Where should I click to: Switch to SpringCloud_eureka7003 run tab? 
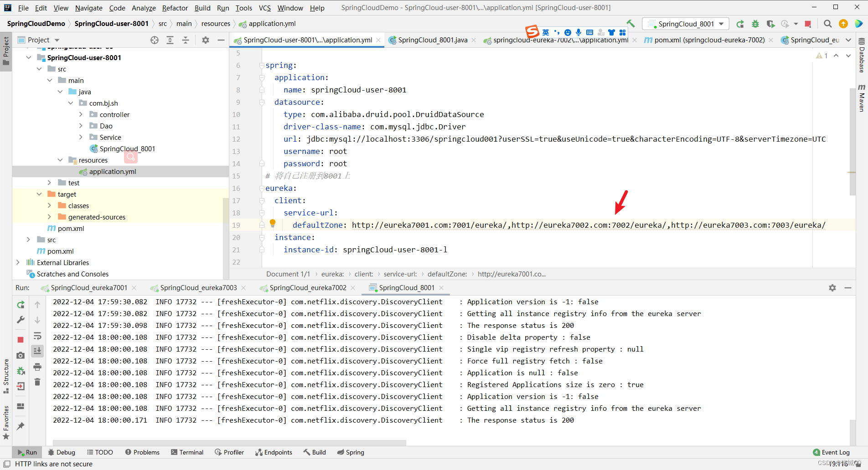(198, 288)
